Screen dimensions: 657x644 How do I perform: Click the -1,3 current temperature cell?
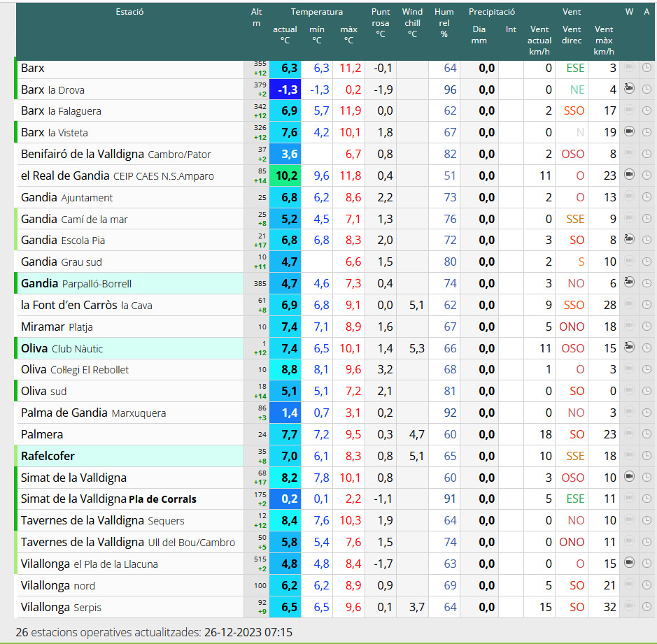[285, 90]
